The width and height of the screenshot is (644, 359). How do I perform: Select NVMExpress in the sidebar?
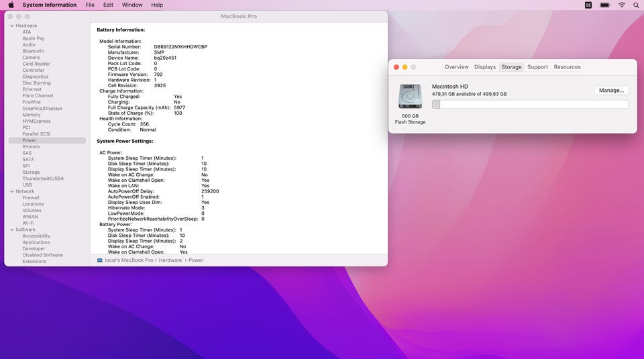(36, 121)
